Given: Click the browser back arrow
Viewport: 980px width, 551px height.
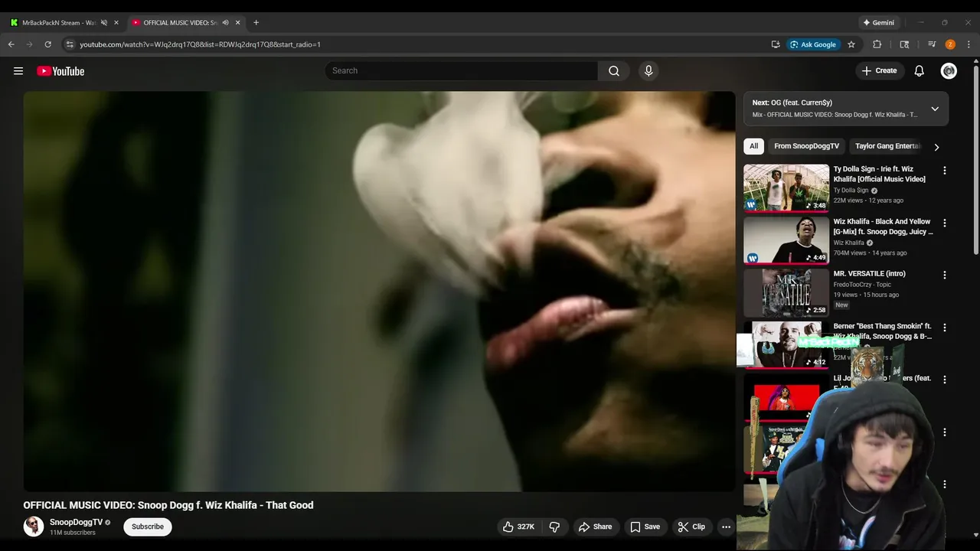Looking at the screenshot, I should [x=11, y=44].
